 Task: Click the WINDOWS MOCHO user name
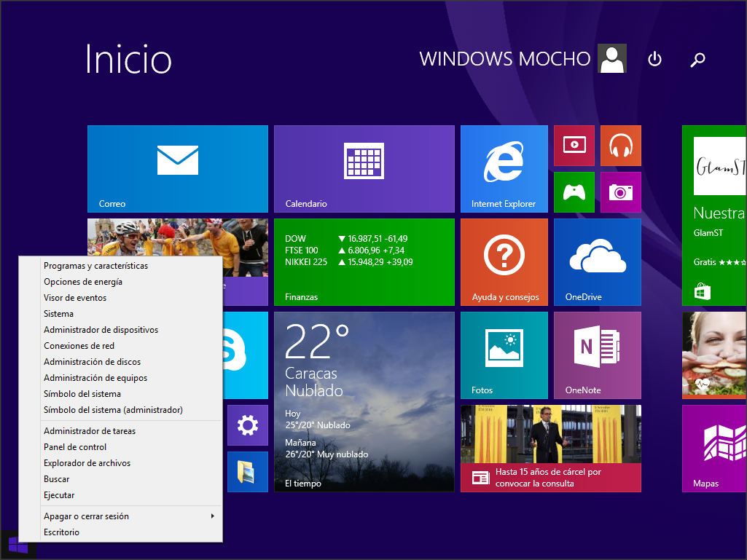coord(504,59)
